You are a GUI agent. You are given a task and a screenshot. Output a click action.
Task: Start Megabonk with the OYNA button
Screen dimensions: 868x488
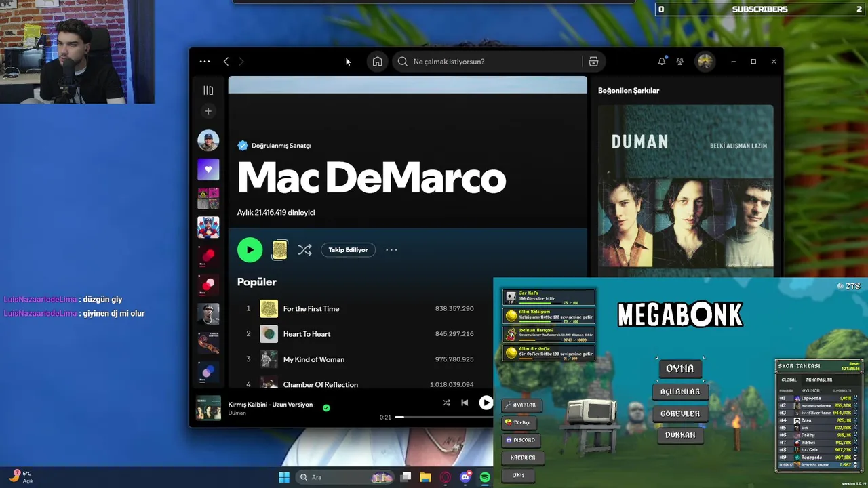pyautogui.click(x=680, y=369)
